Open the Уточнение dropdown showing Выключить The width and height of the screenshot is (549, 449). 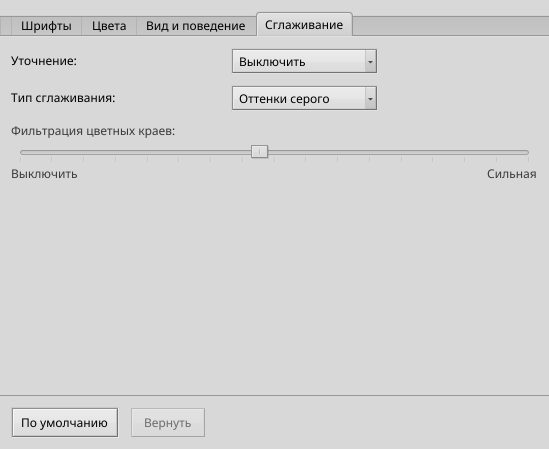coord(304,61)
